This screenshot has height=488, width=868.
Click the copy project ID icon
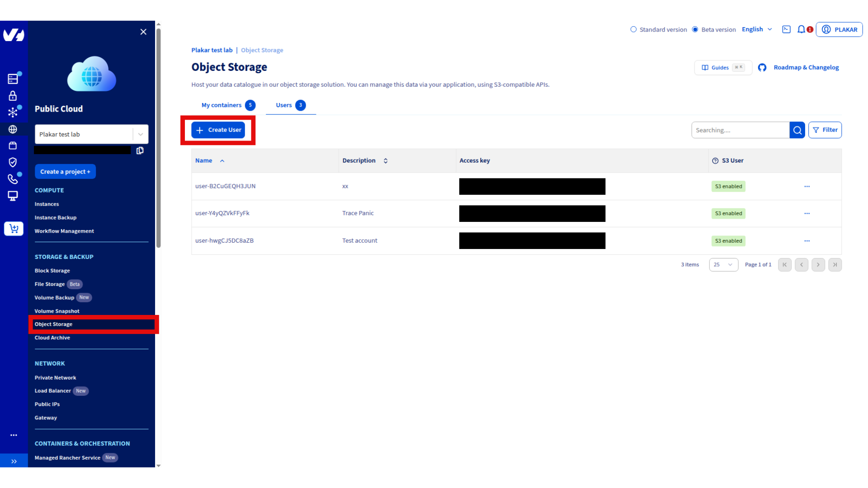coord(140,150)
